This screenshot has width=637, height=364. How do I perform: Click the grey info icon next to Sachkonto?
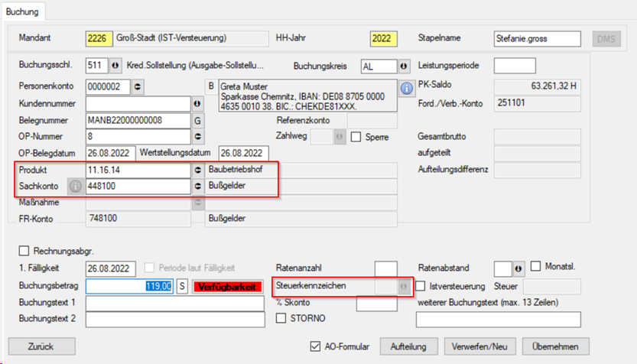(76, 186)
